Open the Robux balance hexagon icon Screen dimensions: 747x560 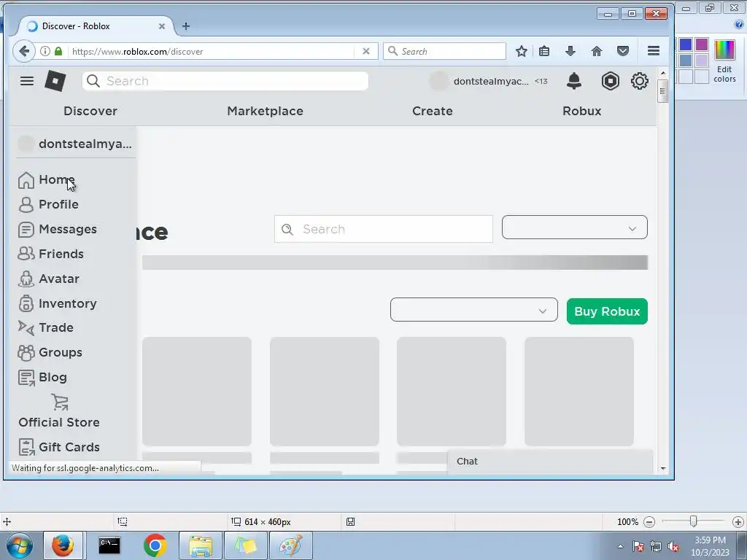point(611,81)
